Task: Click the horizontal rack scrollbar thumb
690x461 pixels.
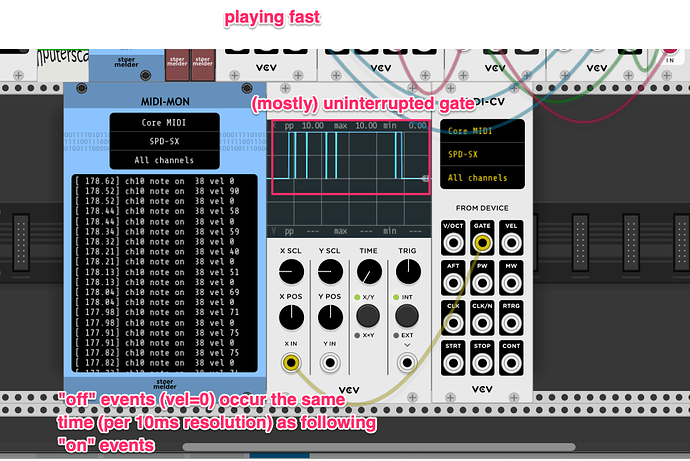Action: [x=379, y=447]
